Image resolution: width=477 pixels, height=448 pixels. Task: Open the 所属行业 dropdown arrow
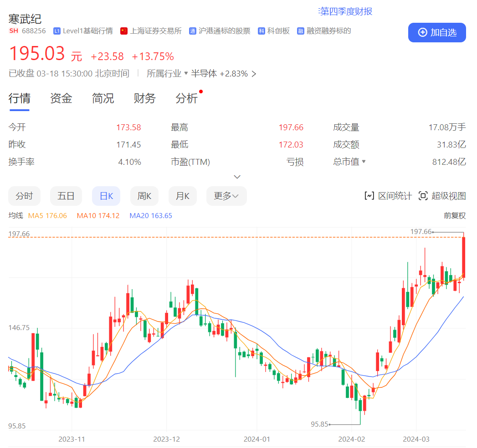pyautogui.click(x=186, y=73)
